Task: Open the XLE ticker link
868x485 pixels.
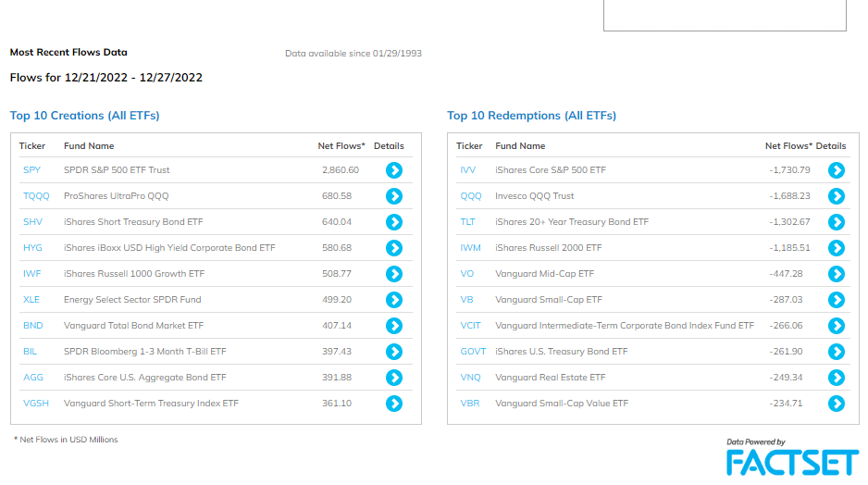Action: 31,300
